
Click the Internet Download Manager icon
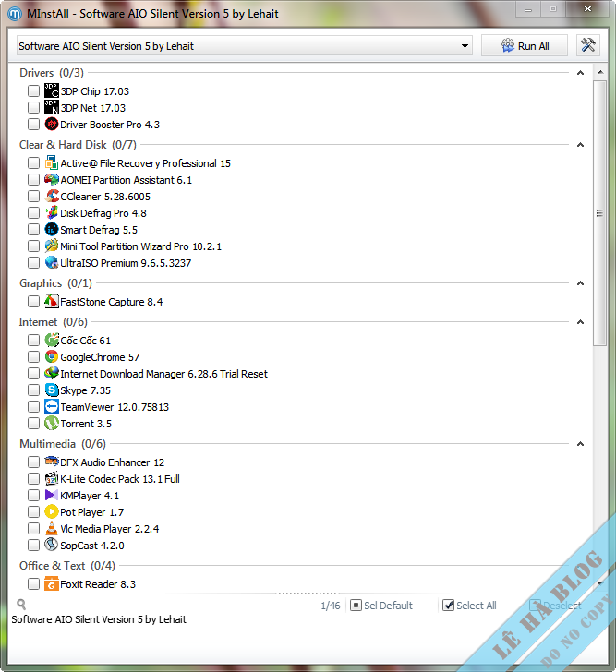point(52,373)
